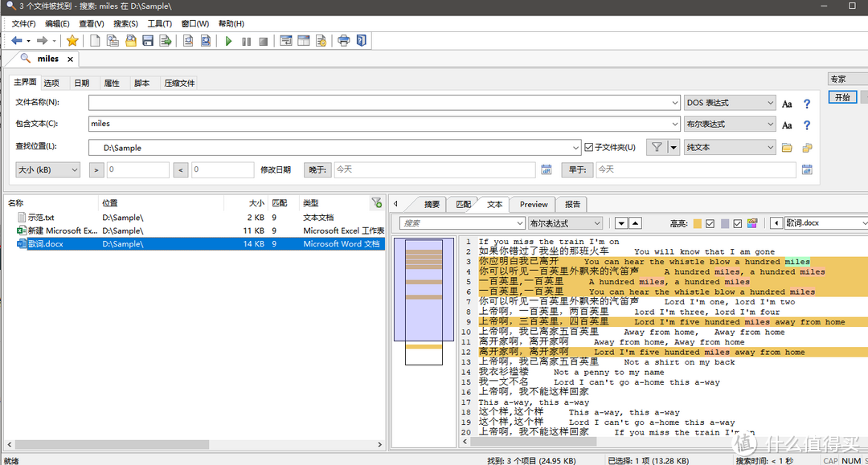Click the purple highlight color swatch
This screenshot has width=868, height=465.
[x=725, y=223]
